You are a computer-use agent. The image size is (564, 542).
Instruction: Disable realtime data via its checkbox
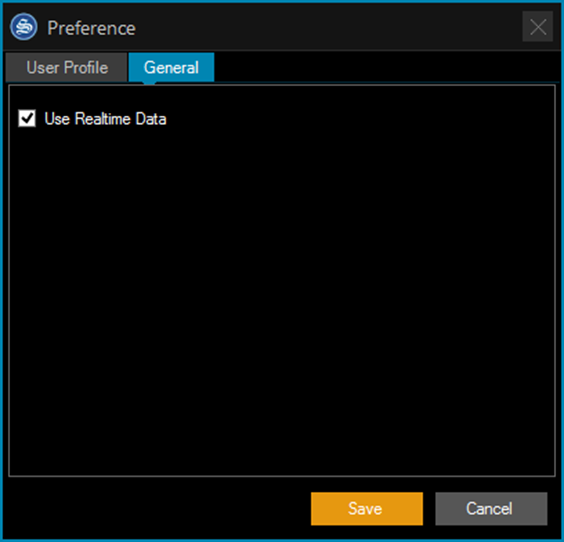pos(27,118)
